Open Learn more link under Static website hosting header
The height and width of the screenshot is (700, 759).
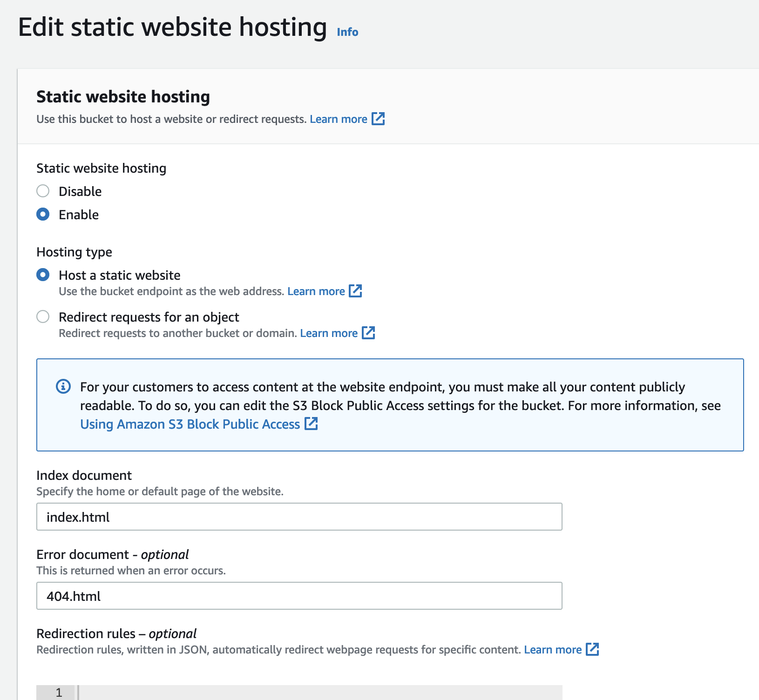coord(339,119)
